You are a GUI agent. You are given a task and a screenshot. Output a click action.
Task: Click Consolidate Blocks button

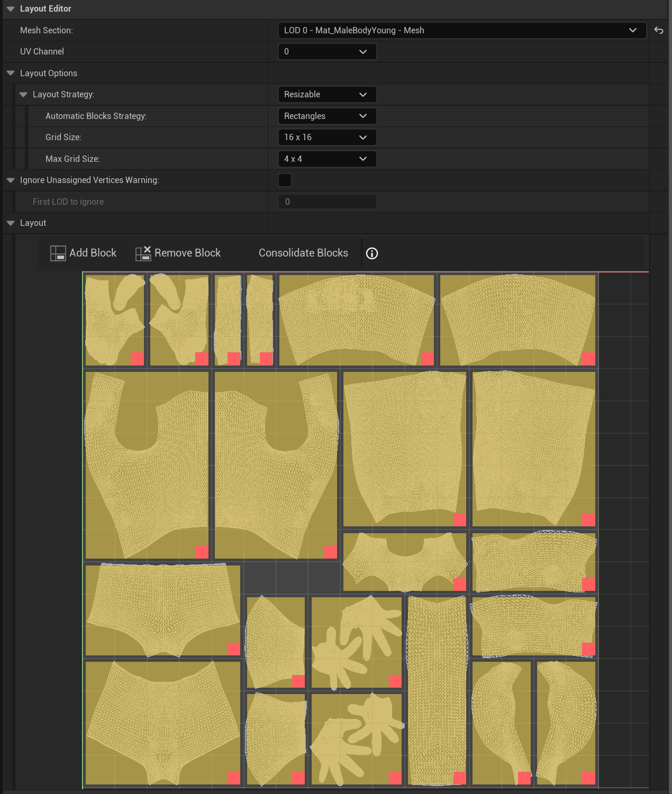303,253
